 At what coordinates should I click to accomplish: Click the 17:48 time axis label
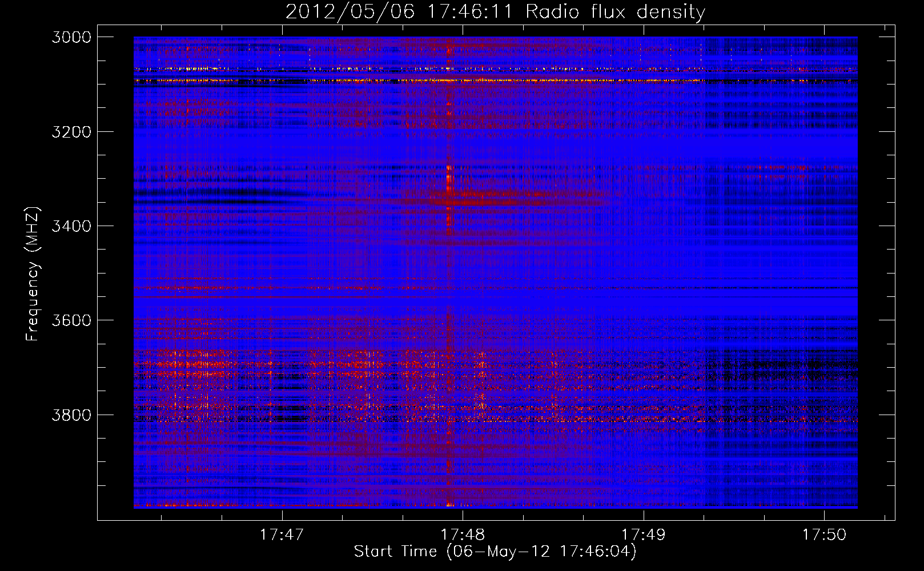coord(463,534)
